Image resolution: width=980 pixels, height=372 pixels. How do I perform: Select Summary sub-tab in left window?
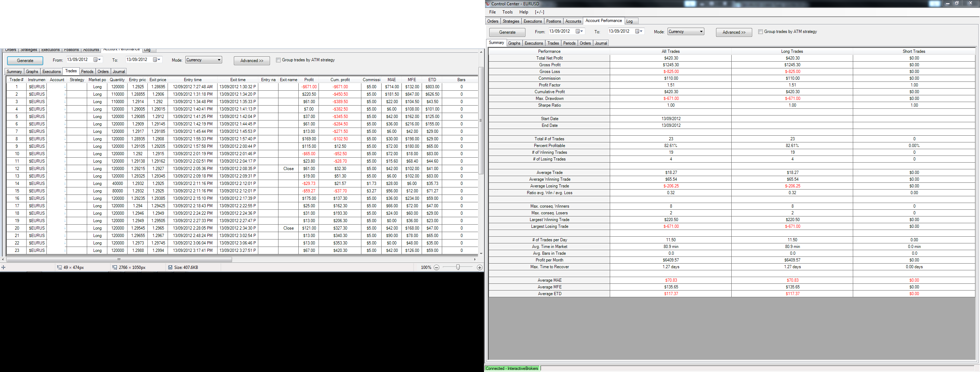click(x=14, y=72)
